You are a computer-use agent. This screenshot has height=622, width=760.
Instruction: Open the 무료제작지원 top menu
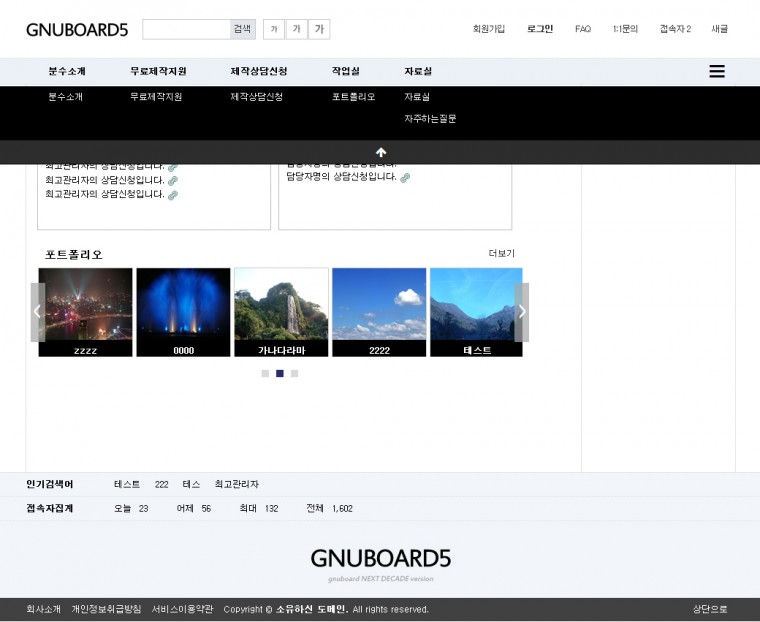pos(157,71)
